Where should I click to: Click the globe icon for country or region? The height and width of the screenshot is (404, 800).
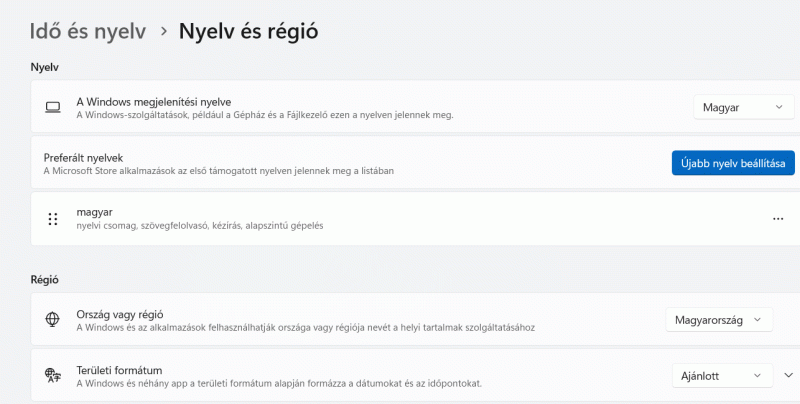(53, 320)
